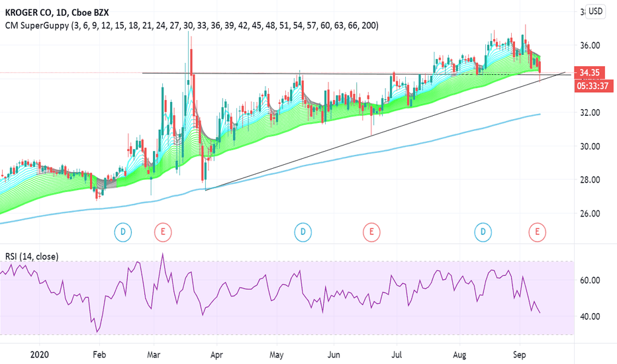Click the current price label 34.35
The height and width of the screenshot is (364, 617).
click(x=589, y=72)
